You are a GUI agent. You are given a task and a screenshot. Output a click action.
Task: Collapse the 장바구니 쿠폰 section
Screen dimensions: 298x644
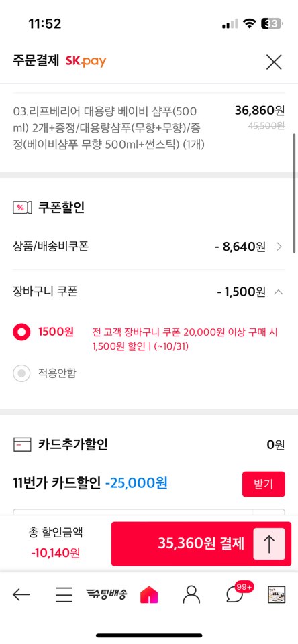[x=279, y=292]
